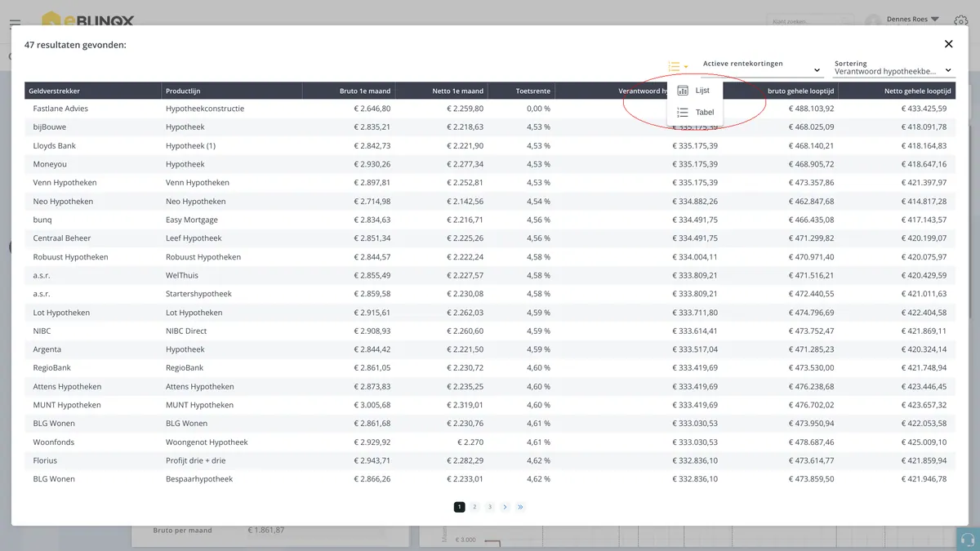Open the headset support chat icon
Viewport: 980px width, 551px height.
click(x=969, y=540)
